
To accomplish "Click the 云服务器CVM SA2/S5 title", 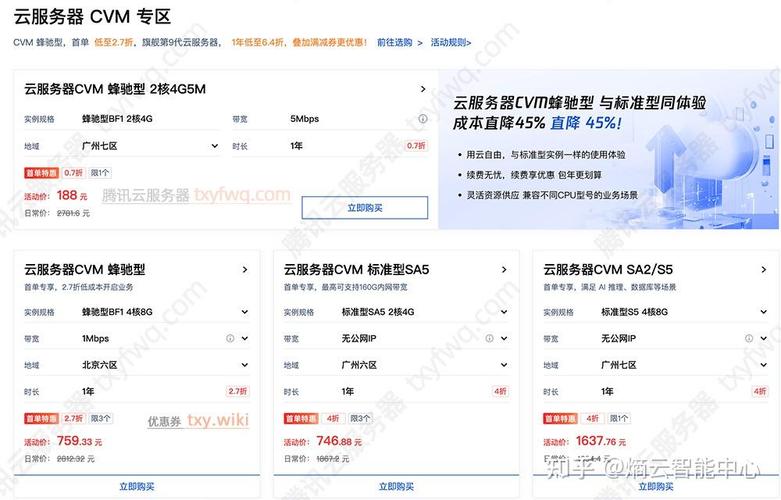I will click(608, 269).
